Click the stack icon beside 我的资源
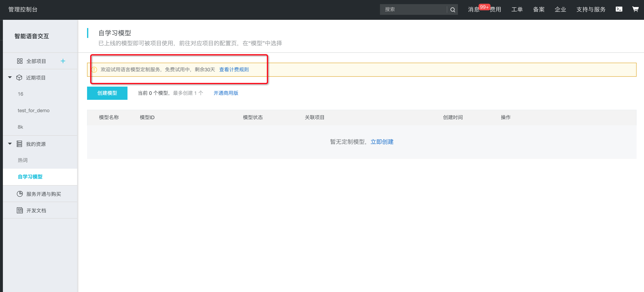The height and width of the screenshot is (292, 644). click(x=19, y=144)
